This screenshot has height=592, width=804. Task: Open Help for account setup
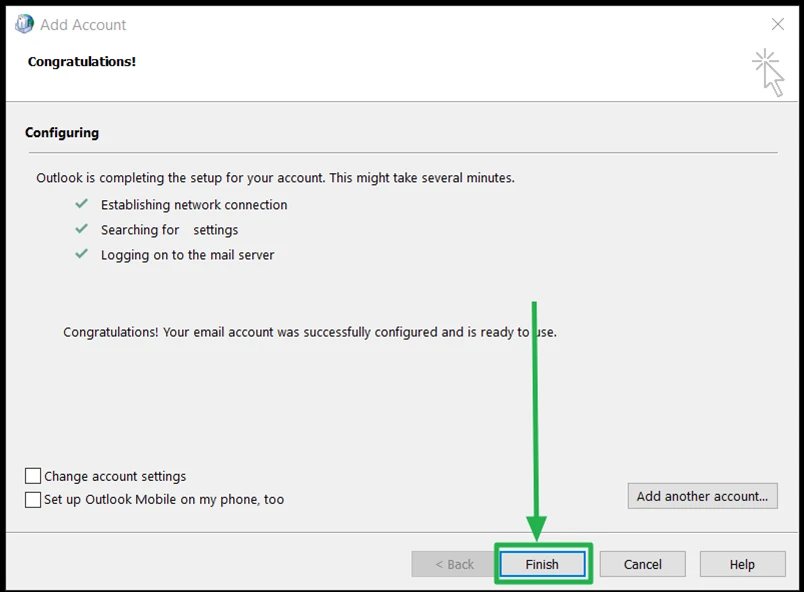click(741, 564)
